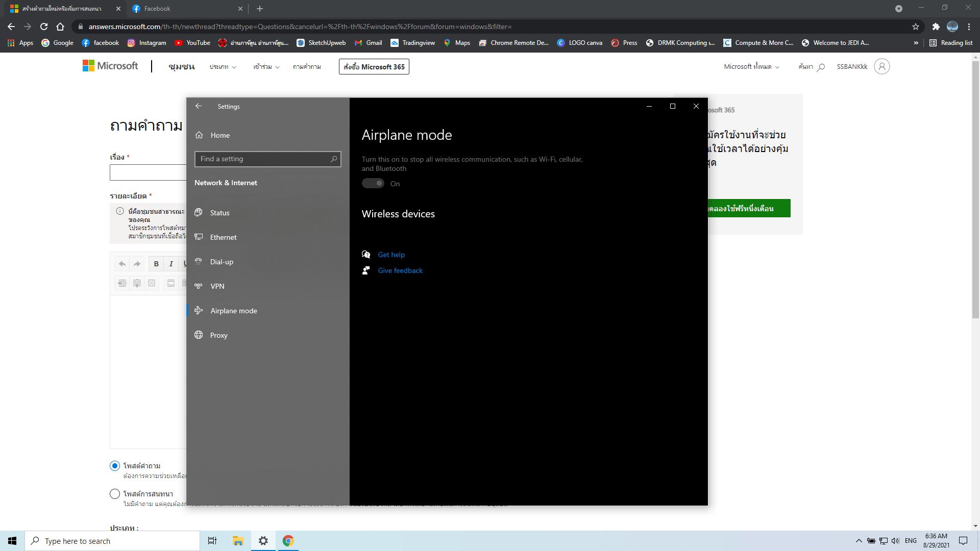Open Status network page
Viewport: 980px width, 551px height.
click(219, 213)
